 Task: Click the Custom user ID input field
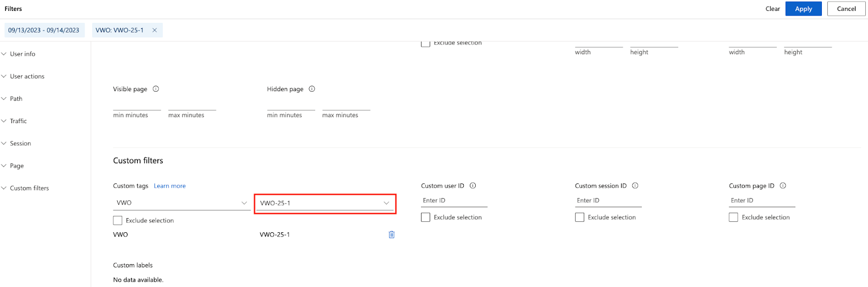454,201
